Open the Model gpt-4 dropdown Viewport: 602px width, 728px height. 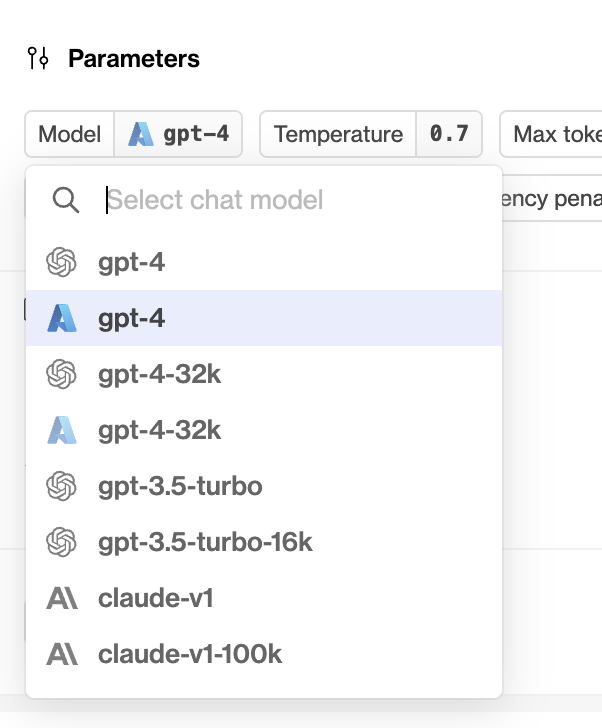[x=134, y=134]
